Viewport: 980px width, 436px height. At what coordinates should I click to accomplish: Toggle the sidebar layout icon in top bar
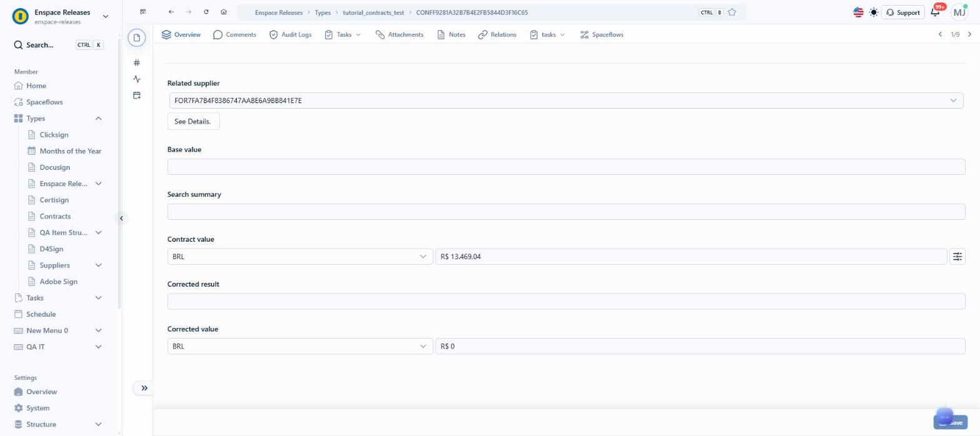143,12
